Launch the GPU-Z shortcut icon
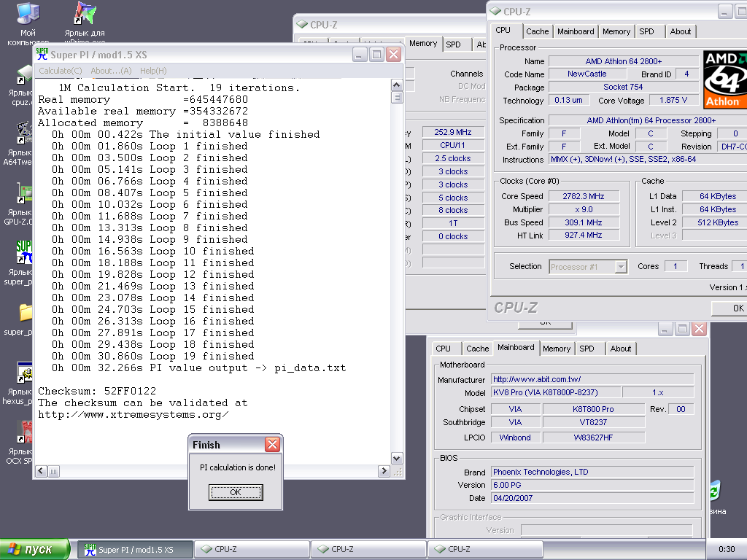This screenshot has width=747, height=560. point(25,193)
